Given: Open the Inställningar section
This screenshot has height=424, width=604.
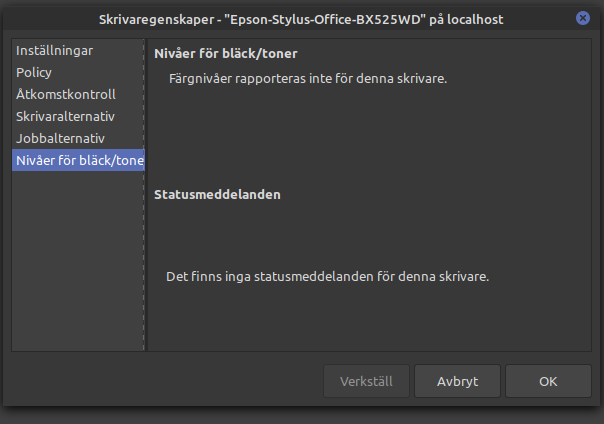Looking at the screenshot, I should [x=78, y=50].
